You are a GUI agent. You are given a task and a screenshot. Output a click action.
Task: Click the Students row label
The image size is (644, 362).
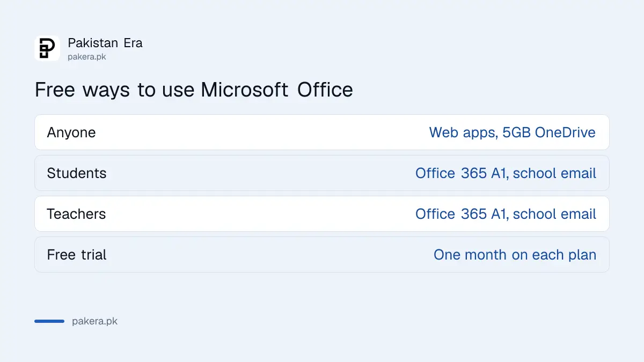pyautogui.click(x=77, y=173)
